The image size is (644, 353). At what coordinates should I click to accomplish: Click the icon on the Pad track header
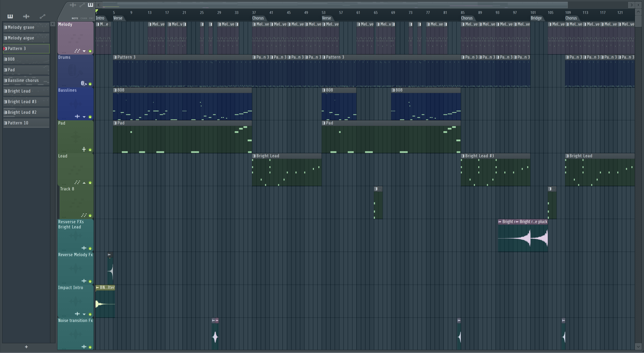pyautogui.click(x=84, y=149)
